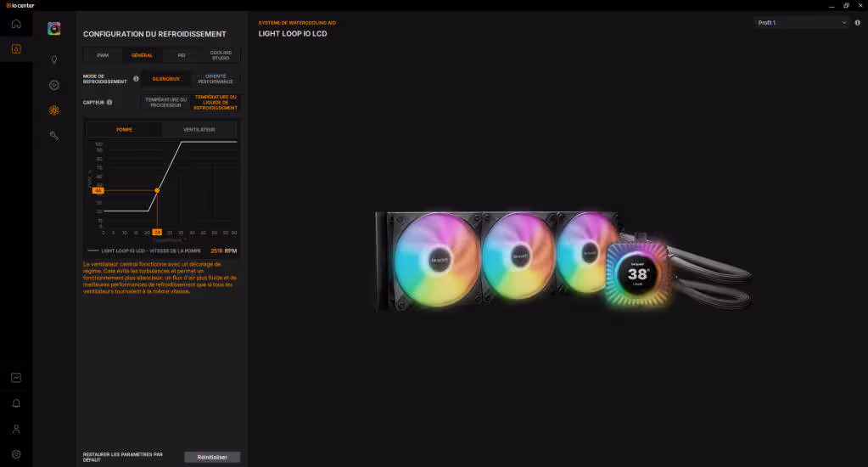Expand the Profil 1 dropdown
This screenshot has height=467, width=868.
[801, 23]
